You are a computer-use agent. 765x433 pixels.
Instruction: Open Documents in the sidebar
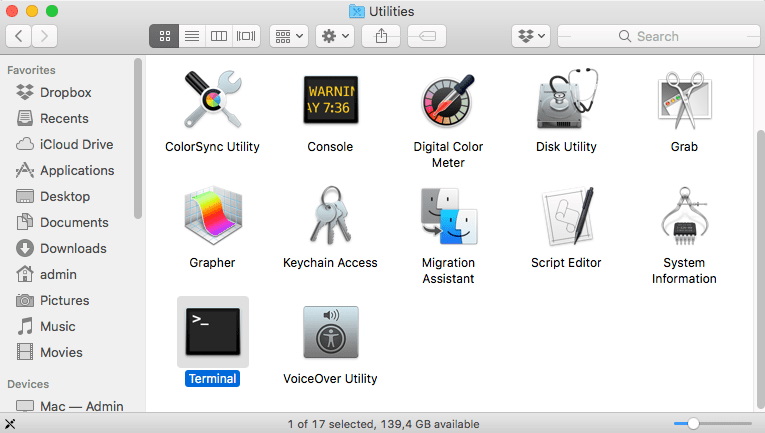coord(62,222)
